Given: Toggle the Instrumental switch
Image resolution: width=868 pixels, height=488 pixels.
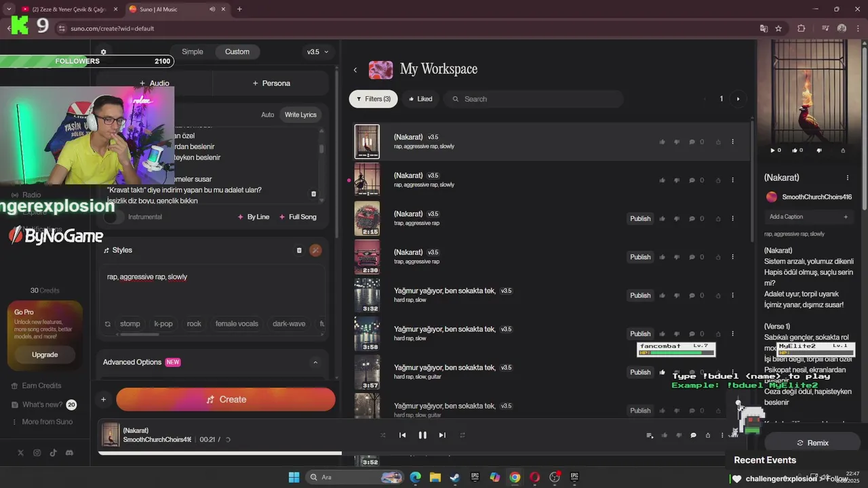Looking at the screenshot, I should pyautogui.click(x=115, y=217).
